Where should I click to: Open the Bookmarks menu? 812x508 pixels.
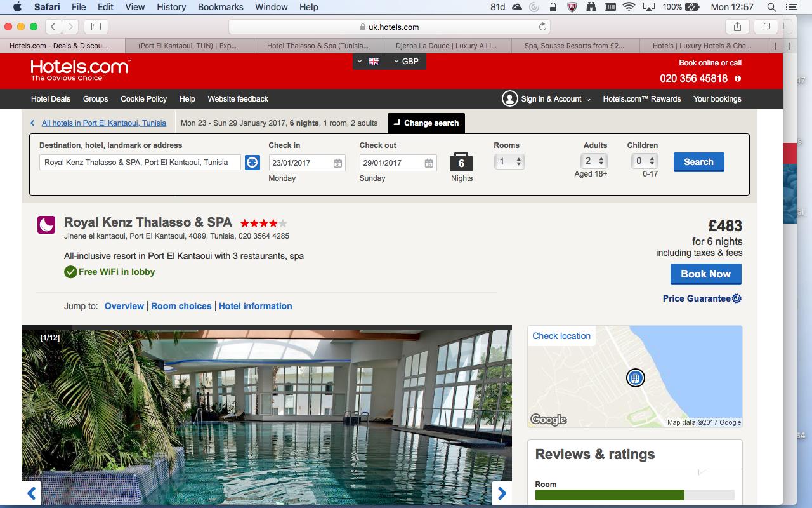click(x=220, y=7)
